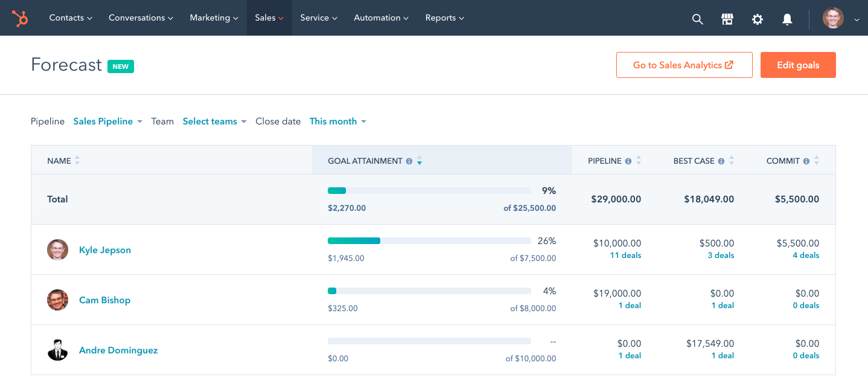Click the HubSpot sprocket logo
Viewport: 868px width, 383px height.
tap(20, 18)
